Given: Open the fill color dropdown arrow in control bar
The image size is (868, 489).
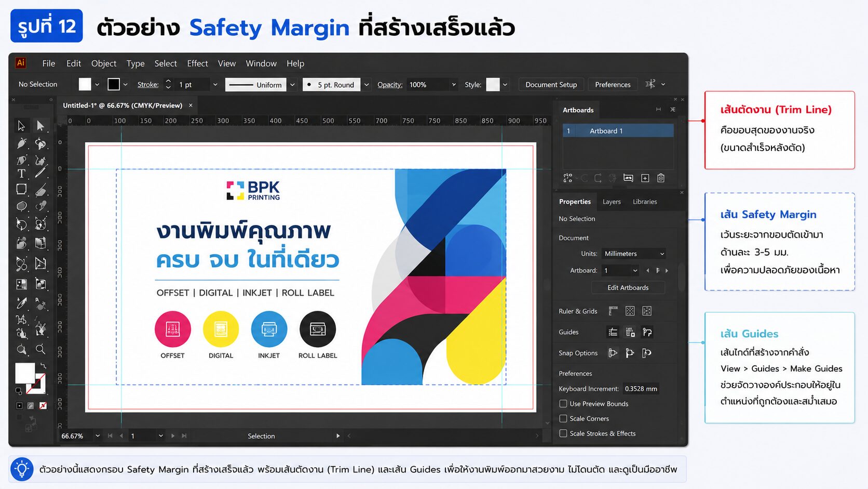Looking at the screenshot, I should pos(97,85).
